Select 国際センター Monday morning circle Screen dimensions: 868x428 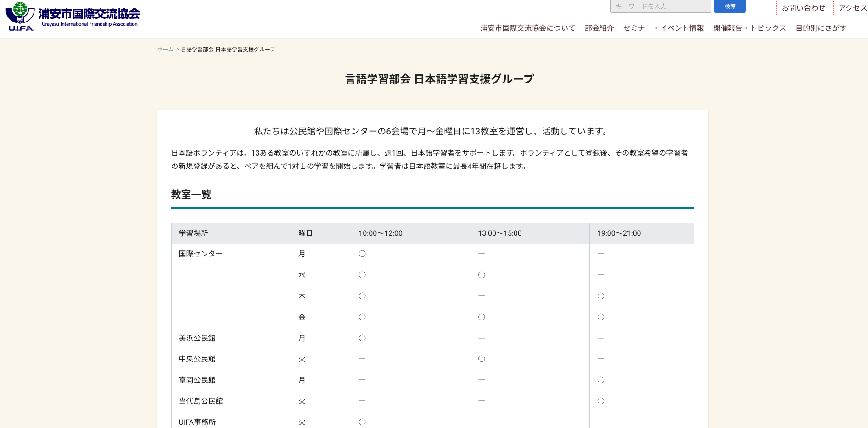coord(362,254)
